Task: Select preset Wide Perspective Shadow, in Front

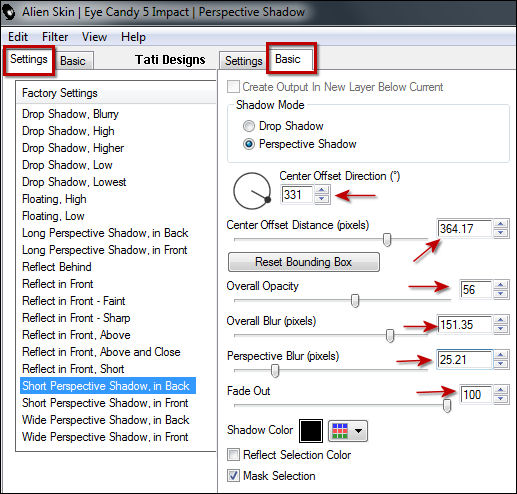Action: (105, 437)
